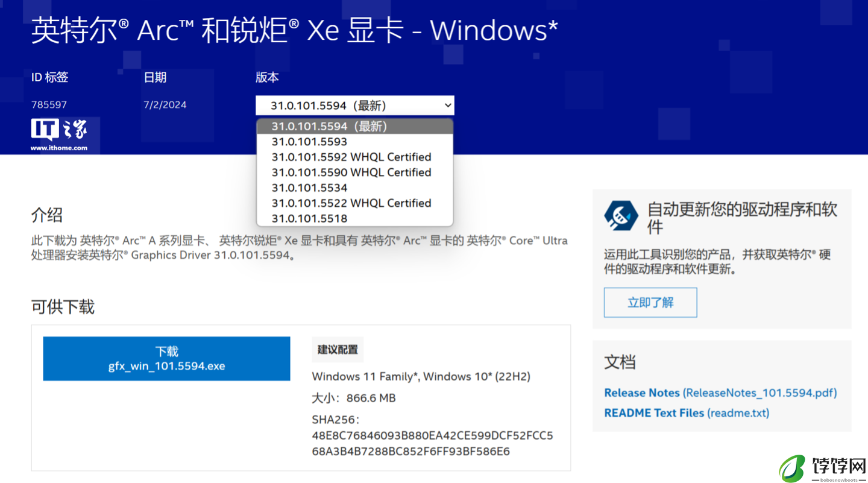Choose 31.0.101.5522 WHQL Certified entry
The image size is (868, 483).
click(354, 203)
